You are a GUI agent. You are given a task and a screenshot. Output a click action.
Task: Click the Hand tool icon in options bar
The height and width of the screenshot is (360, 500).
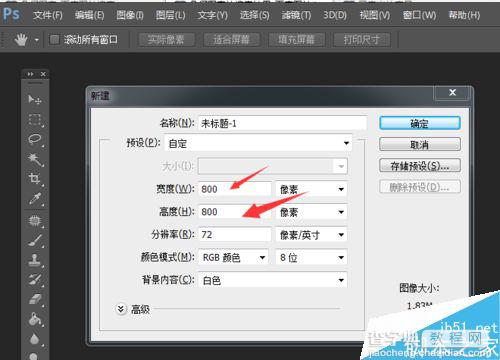21,40
